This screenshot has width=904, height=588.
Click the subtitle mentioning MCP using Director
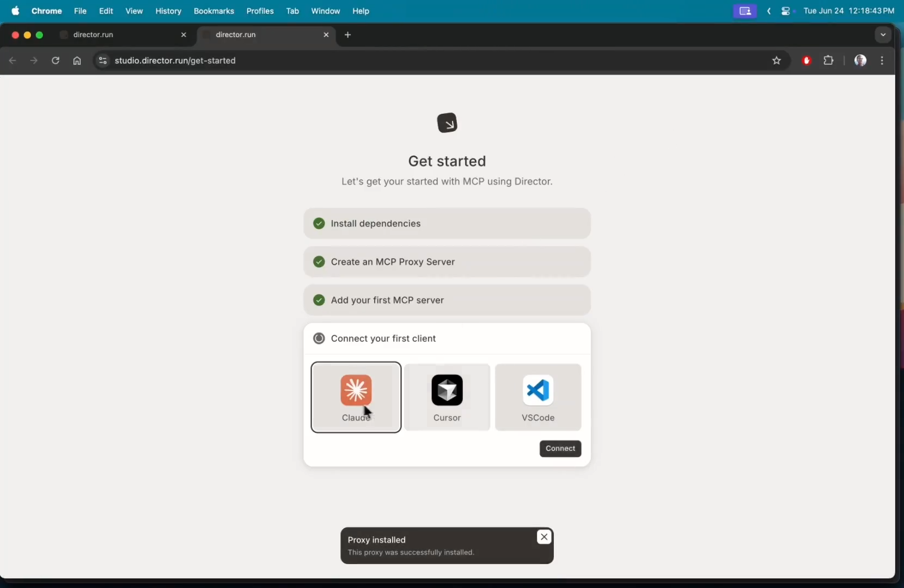pos(447,182)
